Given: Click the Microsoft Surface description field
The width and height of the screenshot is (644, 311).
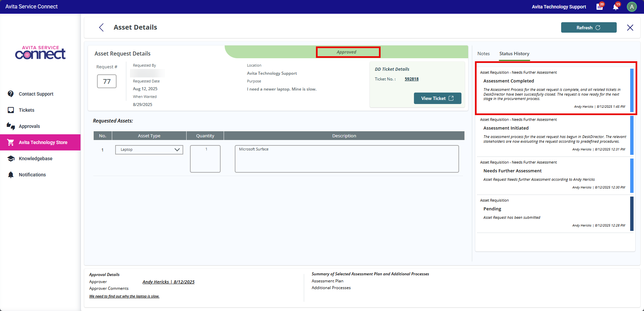Looking at the screenshot, I should tap(347, 159).
